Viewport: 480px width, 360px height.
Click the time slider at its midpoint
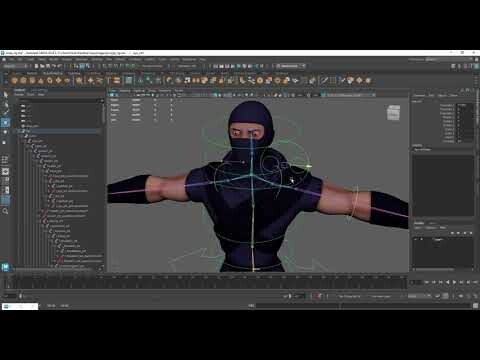[x=205, y=283]
